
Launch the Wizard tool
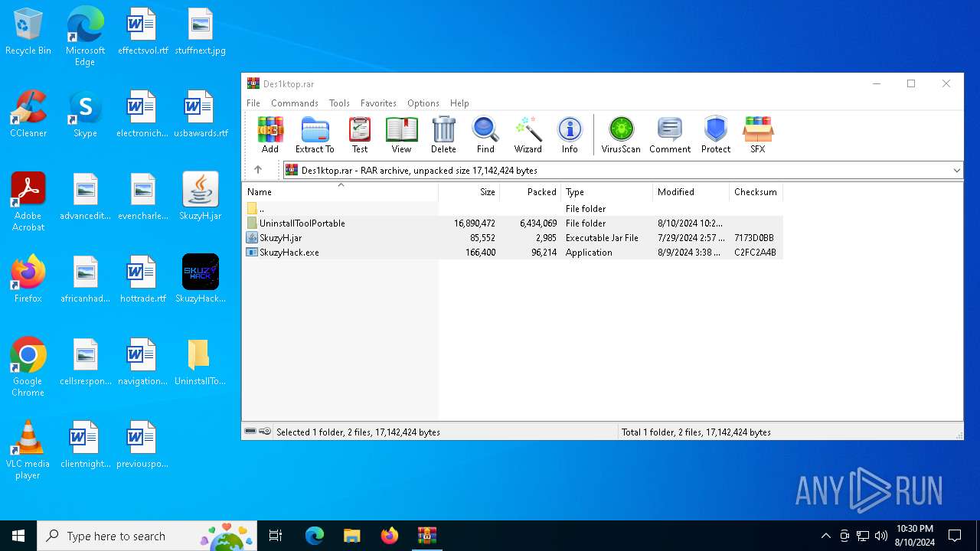[x=528, y=135]
